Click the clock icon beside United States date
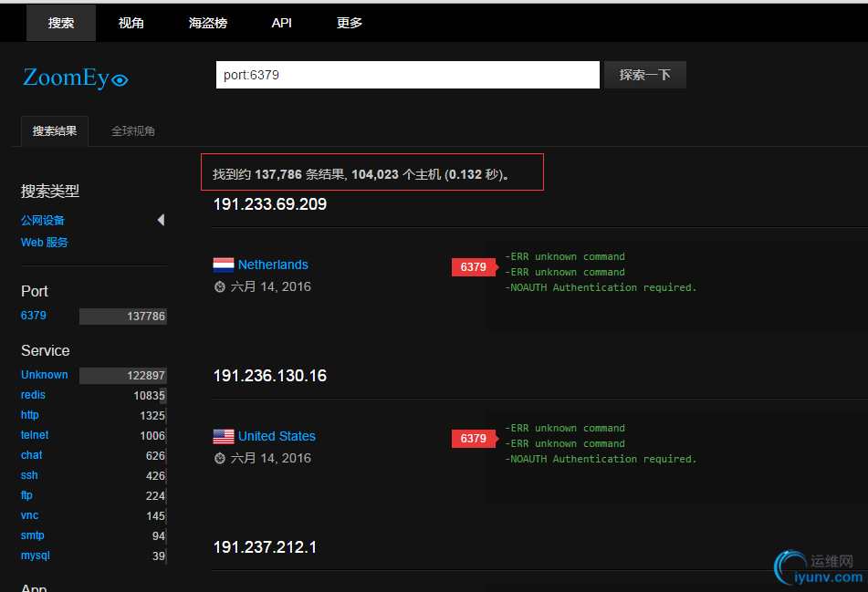The image size is (868, 592). coord(220,458)
